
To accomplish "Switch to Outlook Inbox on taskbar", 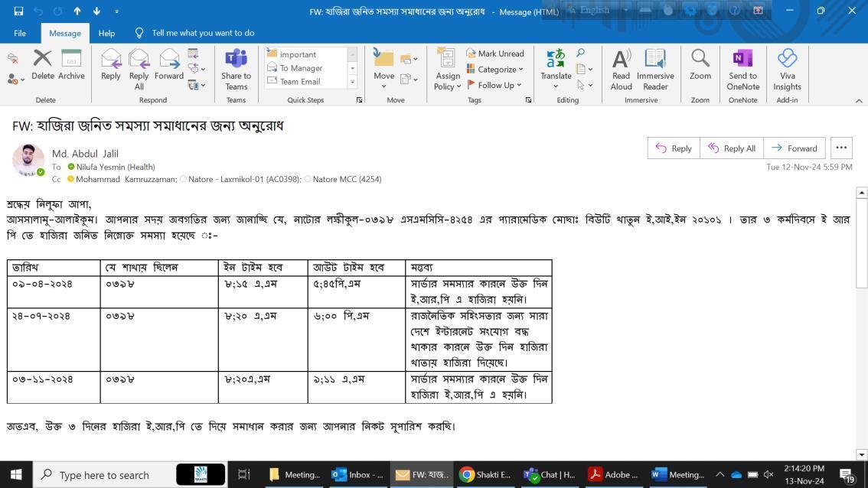I will (357, 475).
